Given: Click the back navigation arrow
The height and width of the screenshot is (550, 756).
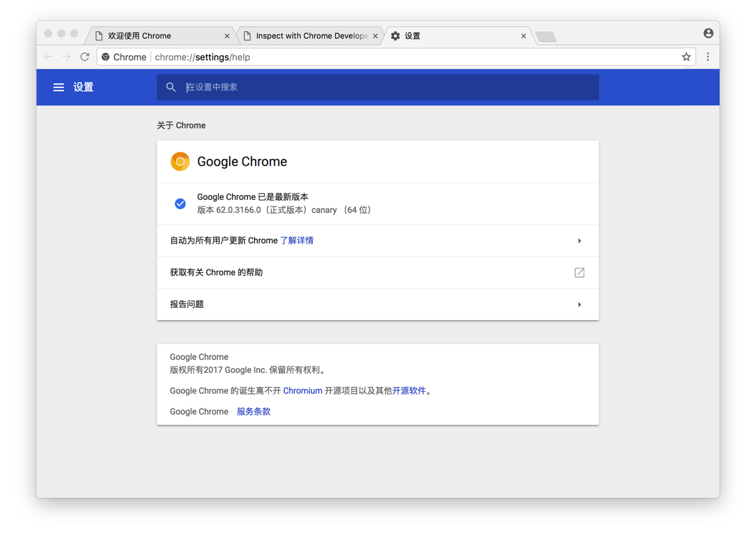Looking at the screenshot, I should tap(48, 57).
